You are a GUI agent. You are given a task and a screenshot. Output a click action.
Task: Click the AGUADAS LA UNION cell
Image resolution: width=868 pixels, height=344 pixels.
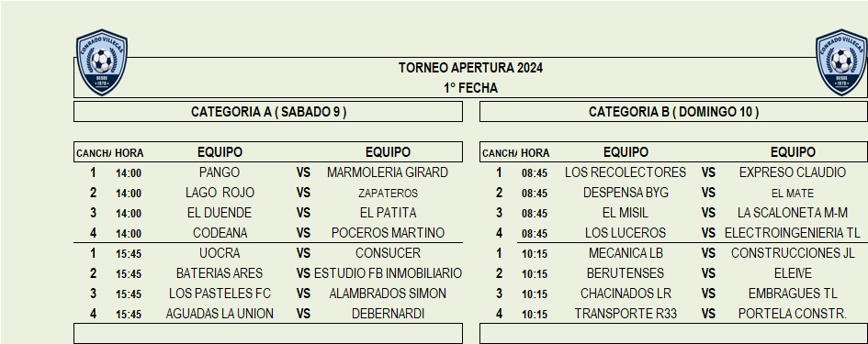tap(220, 314)
